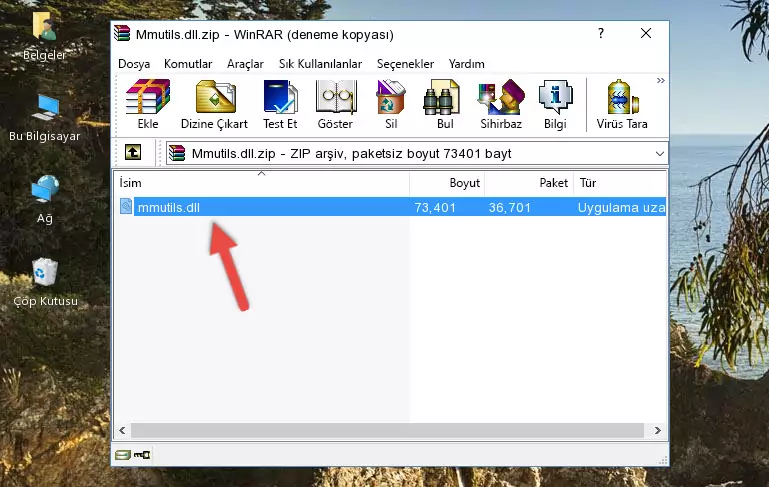
Task: Click the Sil (Delete) icon
Action: pos(391,104)
